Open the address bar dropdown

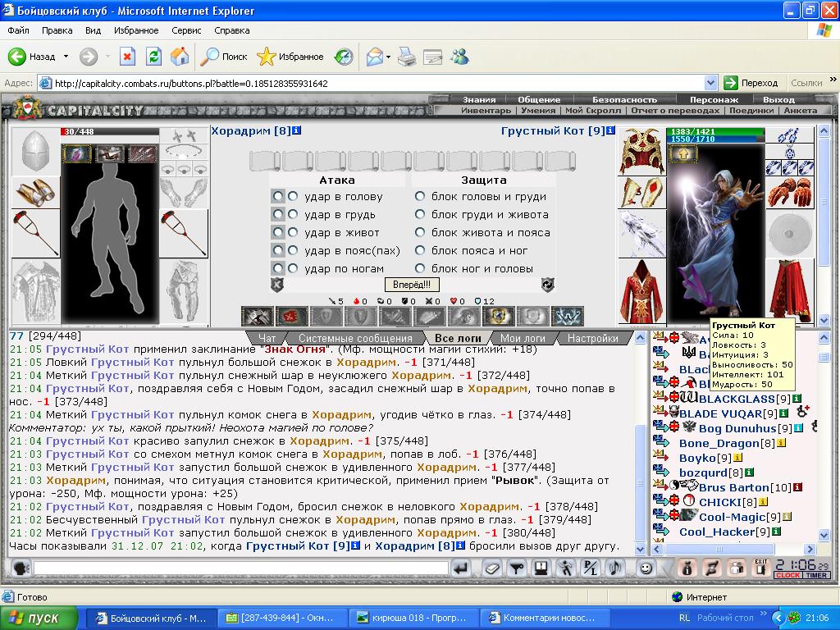(x=713, y=83)
